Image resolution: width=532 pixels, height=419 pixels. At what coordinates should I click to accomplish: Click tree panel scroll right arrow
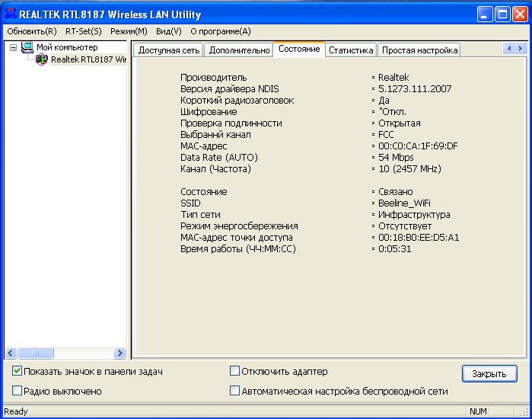pyautogui.click(x=119, y=353)
